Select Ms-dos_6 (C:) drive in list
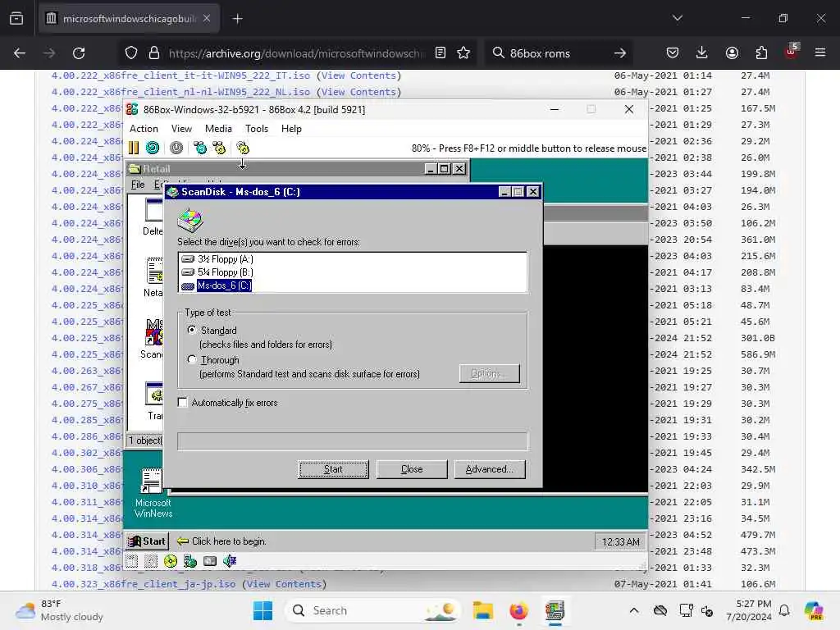840x630 pixels. pos(217,285)
